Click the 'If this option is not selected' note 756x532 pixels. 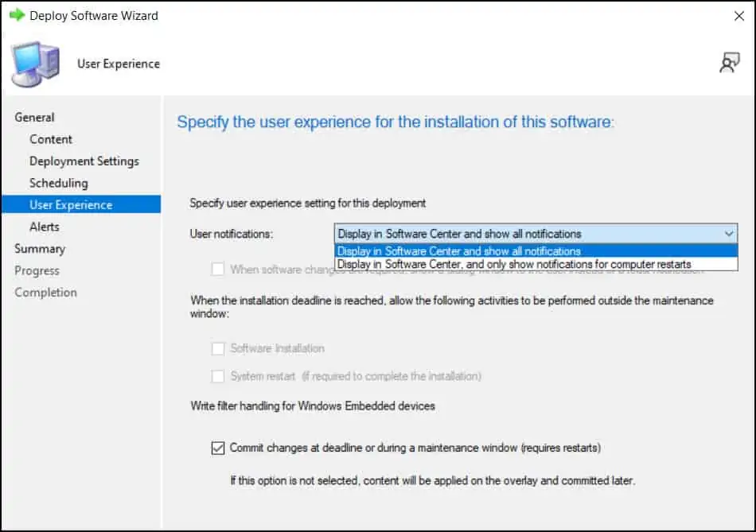[432, 480]
